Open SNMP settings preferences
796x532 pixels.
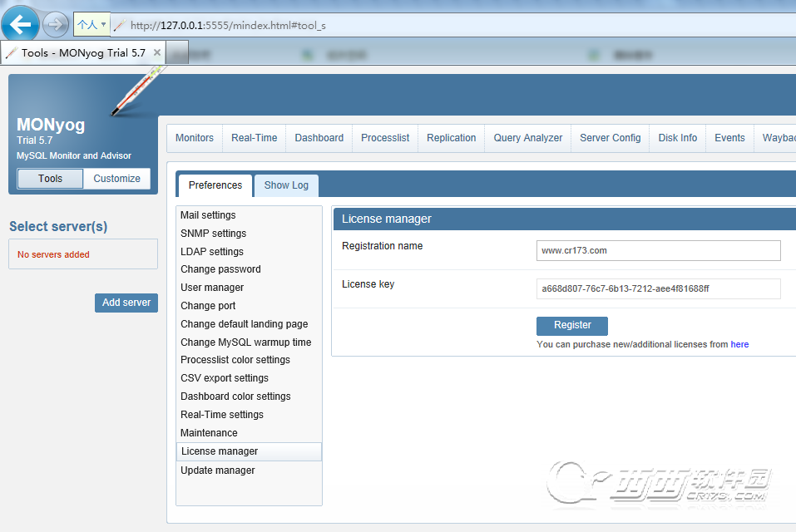[213, 234]
